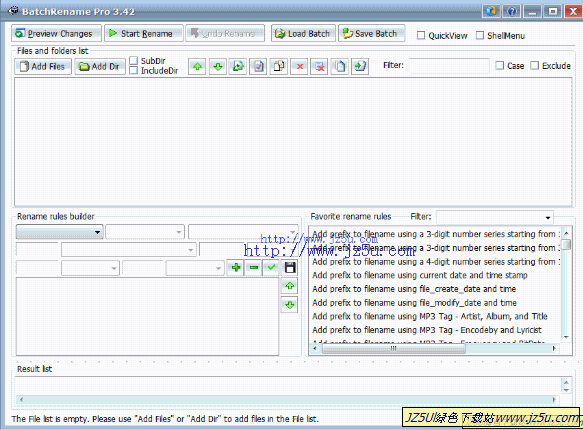Click Result list horizontal scroll left arrow

(21, 400)
